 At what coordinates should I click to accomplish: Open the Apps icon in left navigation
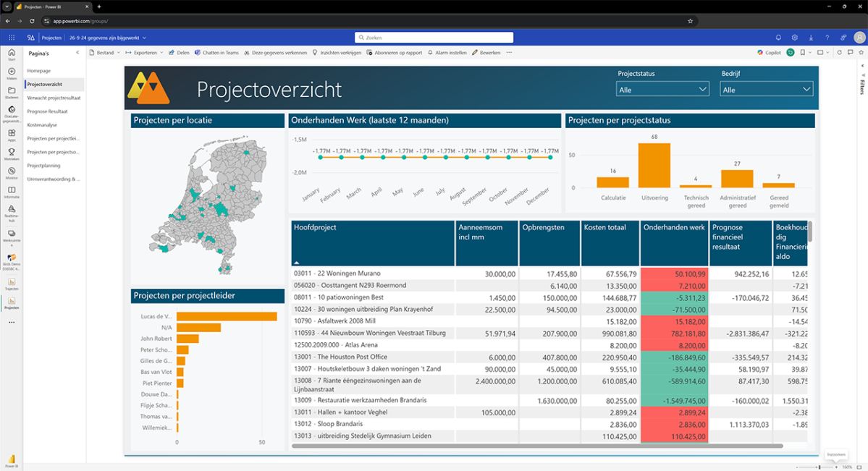click(12, 133)
